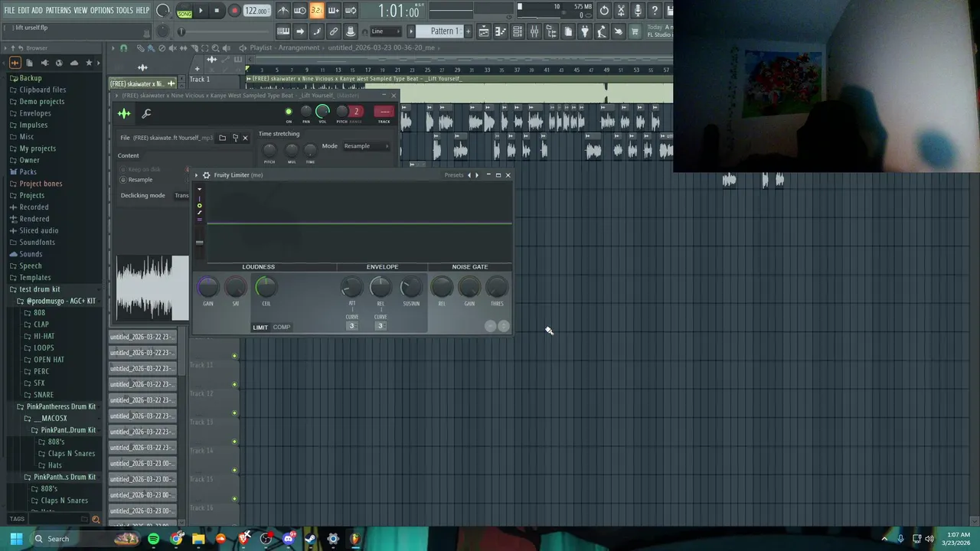Open the FILE menu
This screenshot has width=980, height=551.
click(9, 11)
